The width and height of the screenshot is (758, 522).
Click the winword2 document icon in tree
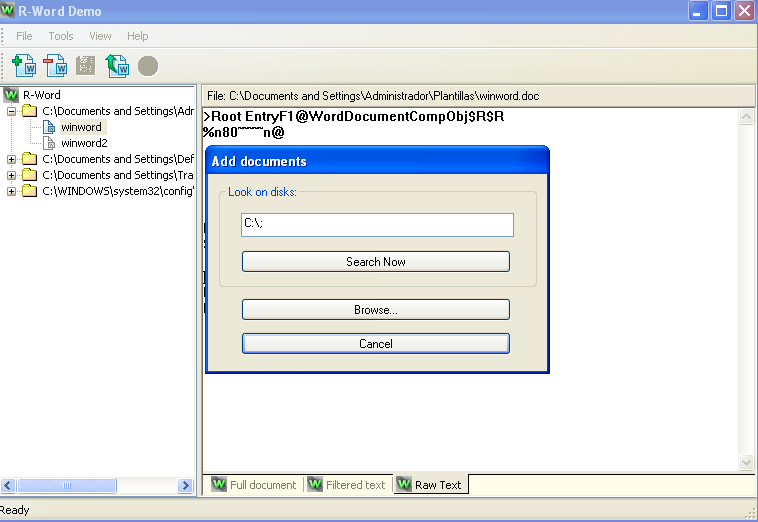pyautogui.click(x=49, y=143)
